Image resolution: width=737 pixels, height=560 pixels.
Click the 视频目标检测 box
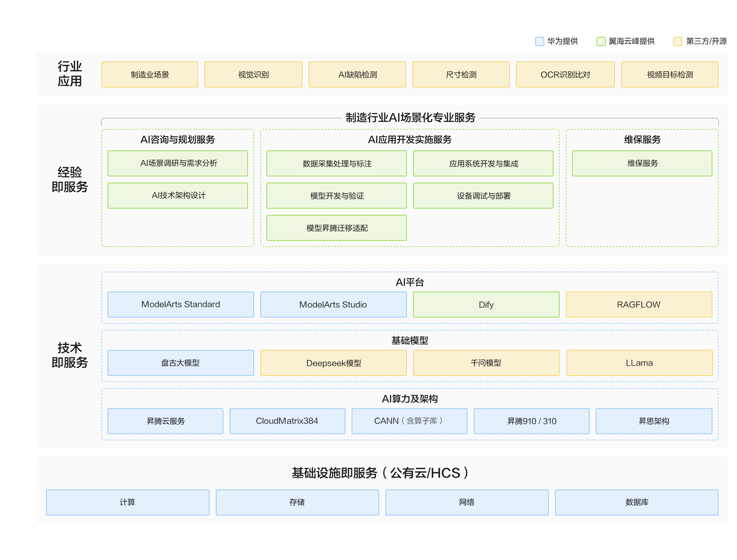point(670,74)
